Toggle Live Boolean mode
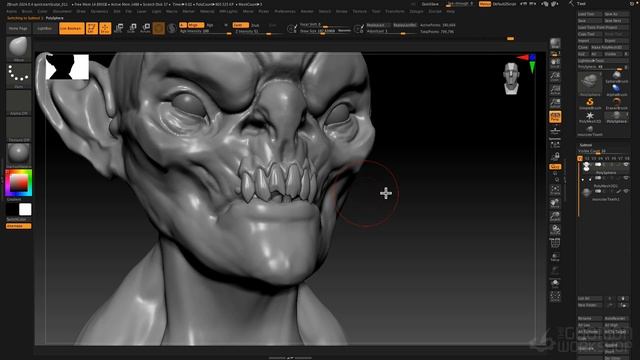This screenshot has height=360, width=640. [x=71, y=29]
